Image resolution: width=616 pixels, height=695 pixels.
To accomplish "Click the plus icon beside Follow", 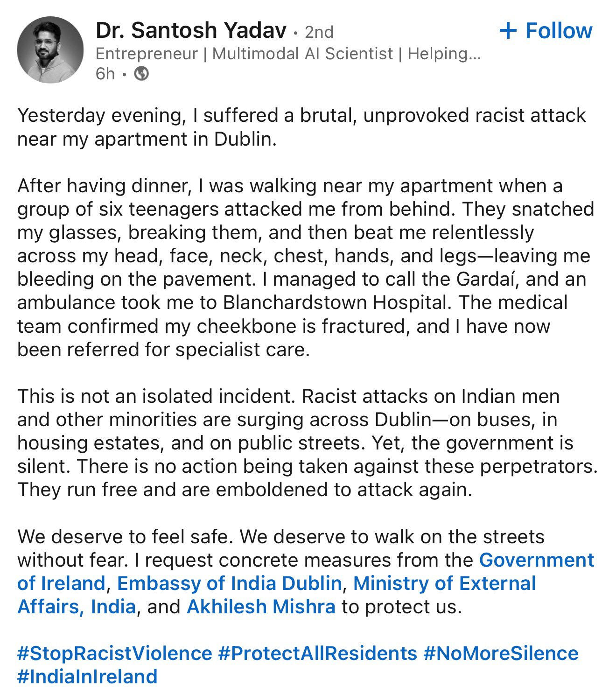I will tap(508, 31).
